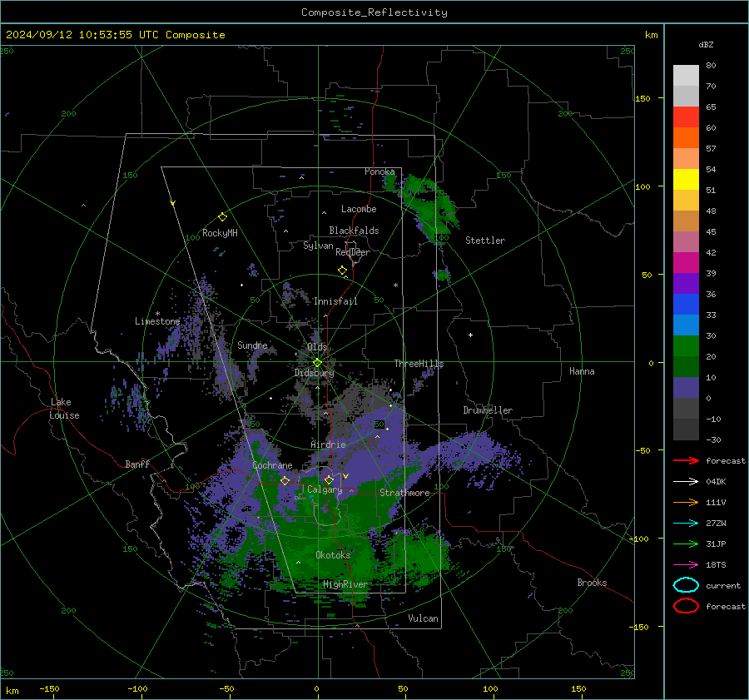Click the RockyMH label
The width and height of the screenshot is (749, 700).
pos(220,233)
